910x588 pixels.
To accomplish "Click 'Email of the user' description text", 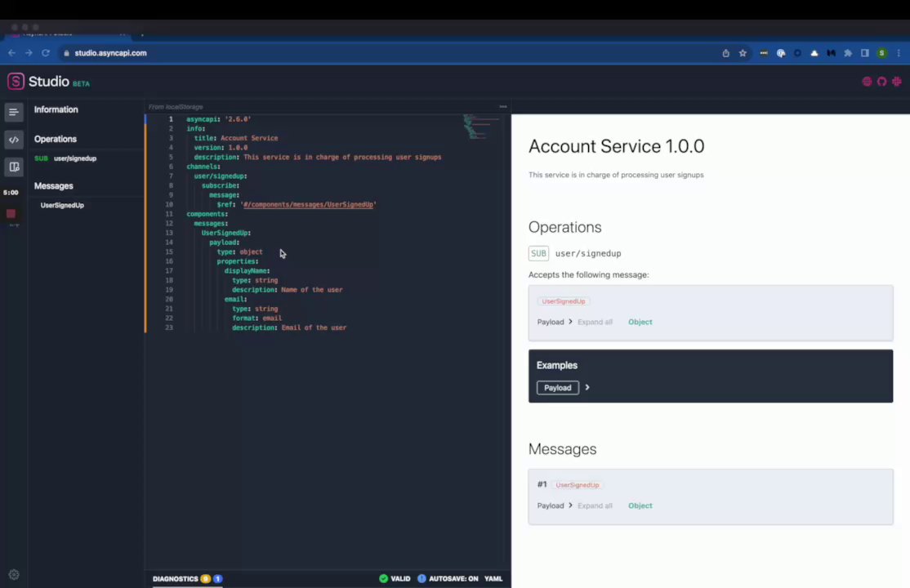I will coord(314,328).
